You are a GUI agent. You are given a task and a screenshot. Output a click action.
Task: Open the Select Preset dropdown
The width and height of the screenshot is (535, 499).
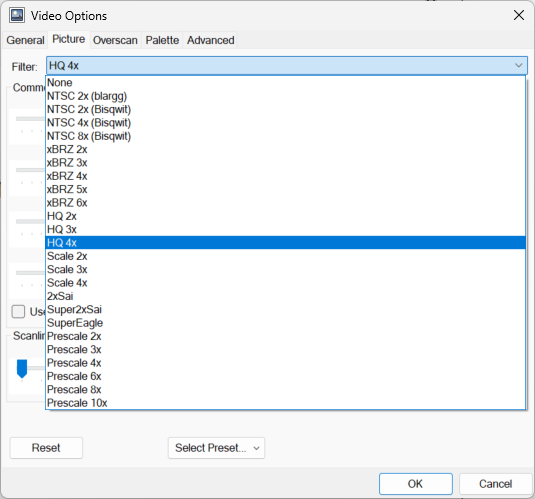click(x=216, y=448)
